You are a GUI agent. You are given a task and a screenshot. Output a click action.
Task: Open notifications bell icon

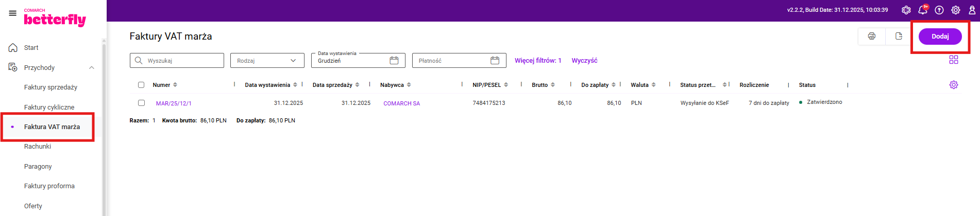(x=922, y=10)
